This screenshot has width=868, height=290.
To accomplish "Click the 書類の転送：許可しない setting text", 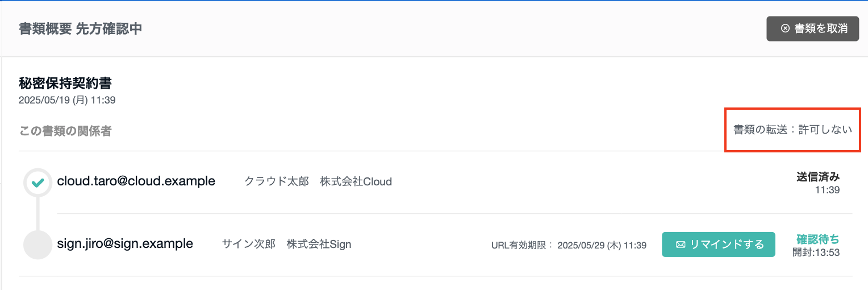I will pyautogui.click(x=793, y=130).
